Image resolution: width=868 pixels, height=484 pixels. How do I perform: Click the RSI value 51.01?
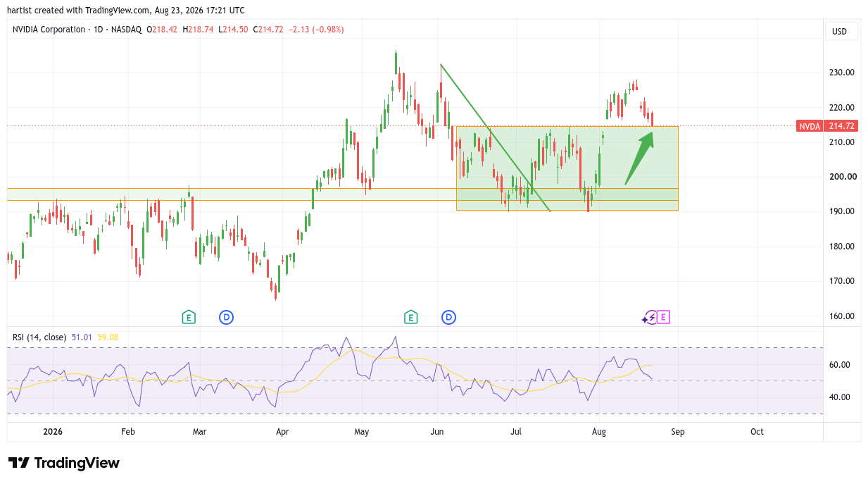[80, 337]
